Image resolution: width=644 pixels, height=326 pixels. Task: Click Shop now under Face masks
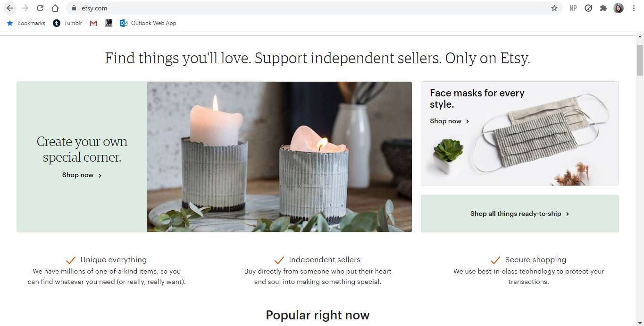449,121
